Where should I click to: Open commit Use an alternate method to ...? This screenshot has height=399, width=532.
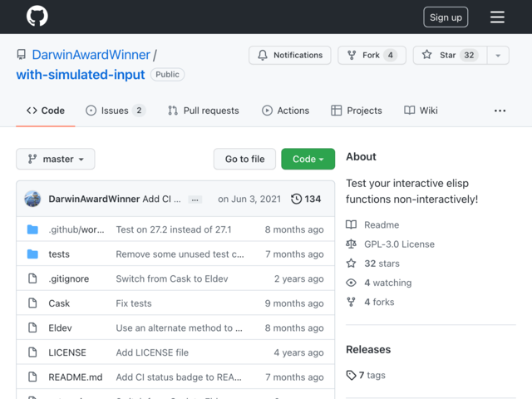180,328
